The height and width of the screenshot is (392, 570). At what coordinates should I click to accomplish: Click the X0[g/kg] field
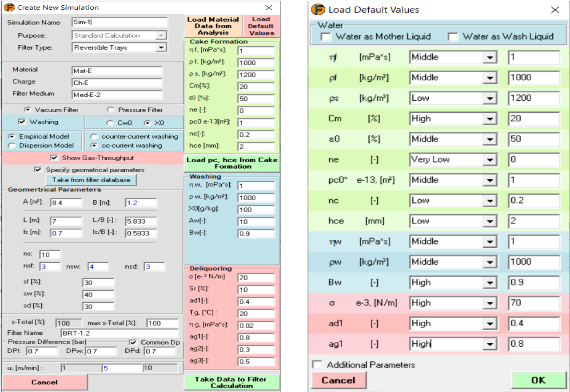[x=256, y=210]
